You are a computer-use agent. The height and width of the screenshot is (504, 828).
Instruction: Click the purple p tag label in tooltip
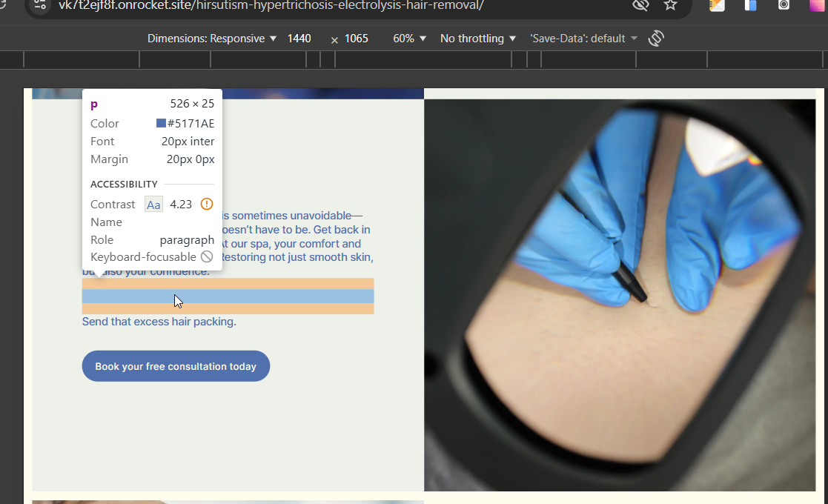(x=94, y=105)
